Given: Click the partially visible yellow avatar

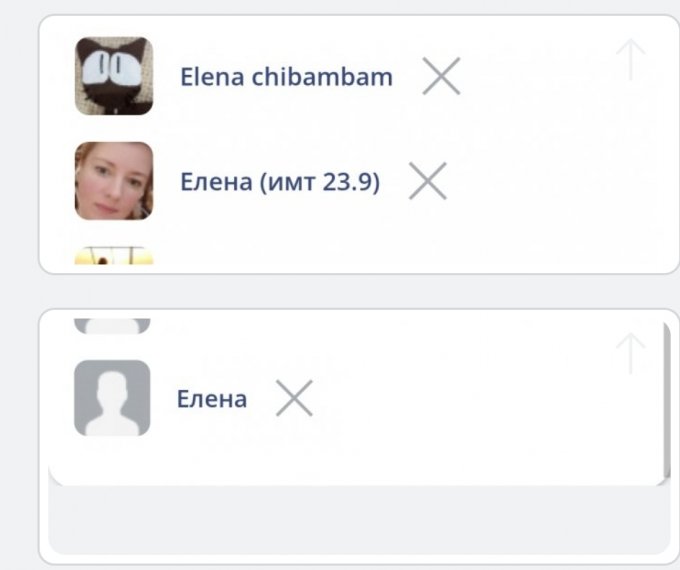Looking at the screenshot, I should 114,256.
